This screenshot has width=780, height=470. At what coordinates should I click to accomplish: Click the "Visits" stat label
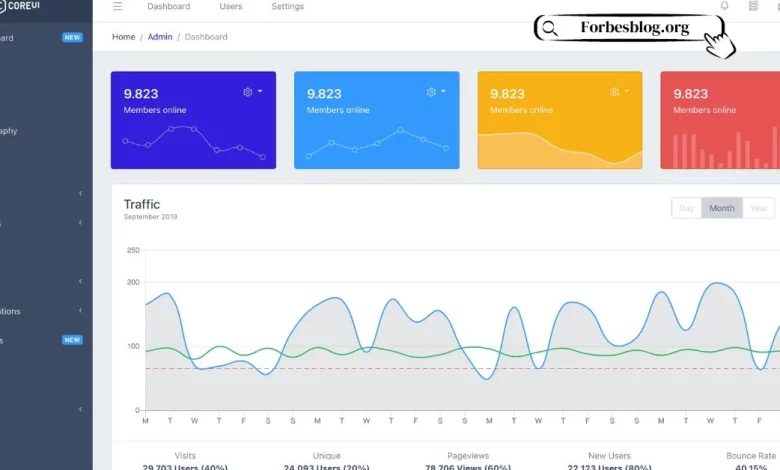pos(185,456)
